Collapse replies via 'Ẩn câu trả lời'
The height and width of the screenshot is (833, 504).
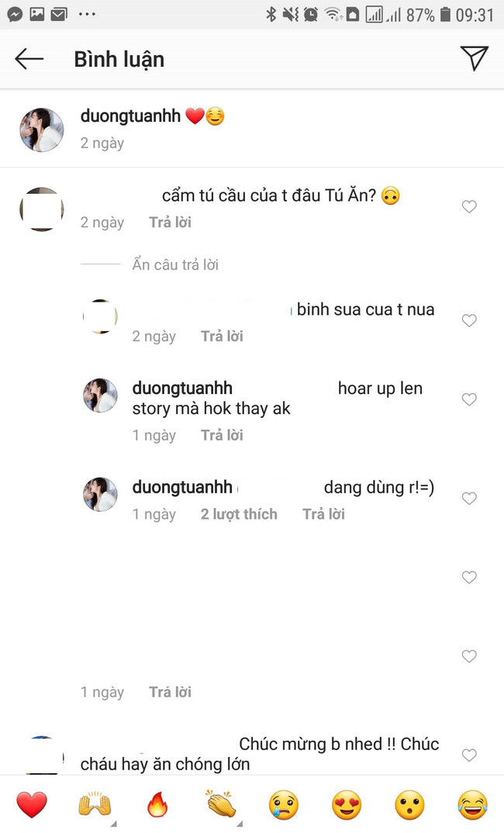174,264
